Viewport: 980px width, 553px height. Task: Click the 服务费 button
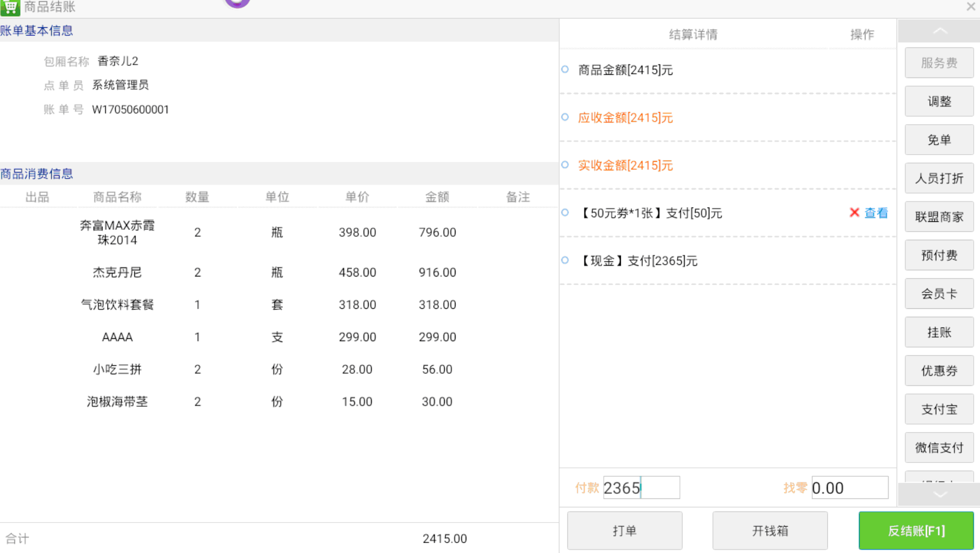pos(939,63)
